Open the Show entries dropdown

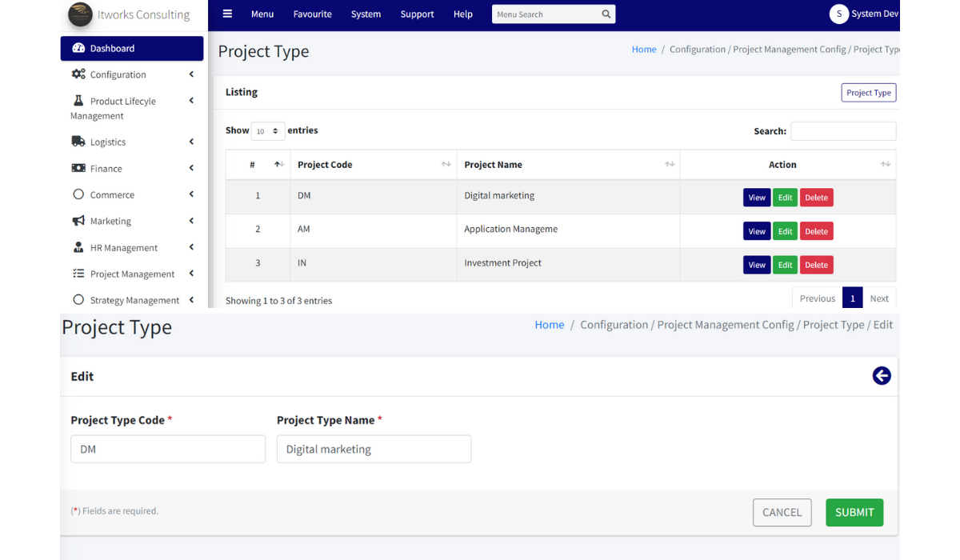coord(267,130)
